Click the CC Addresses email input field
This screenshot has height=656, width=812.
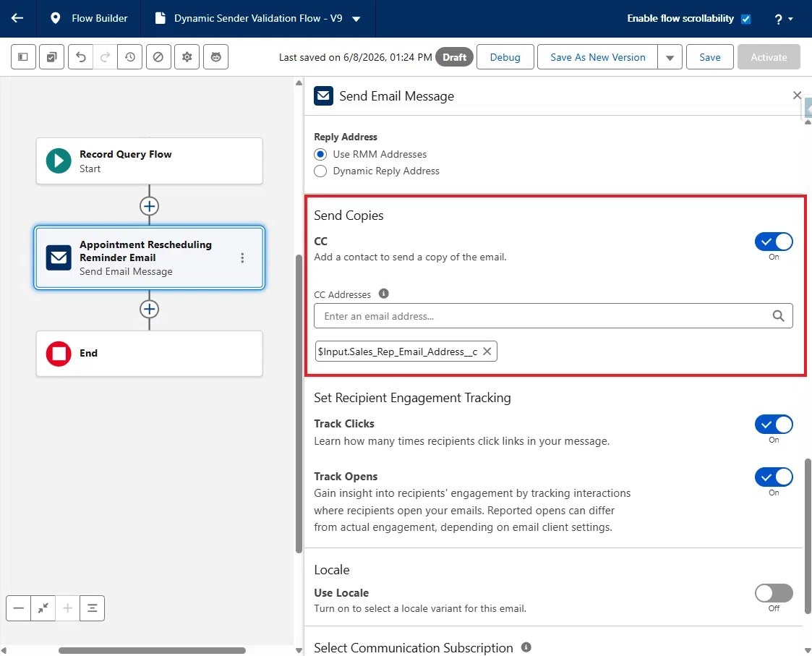[553, 316]
